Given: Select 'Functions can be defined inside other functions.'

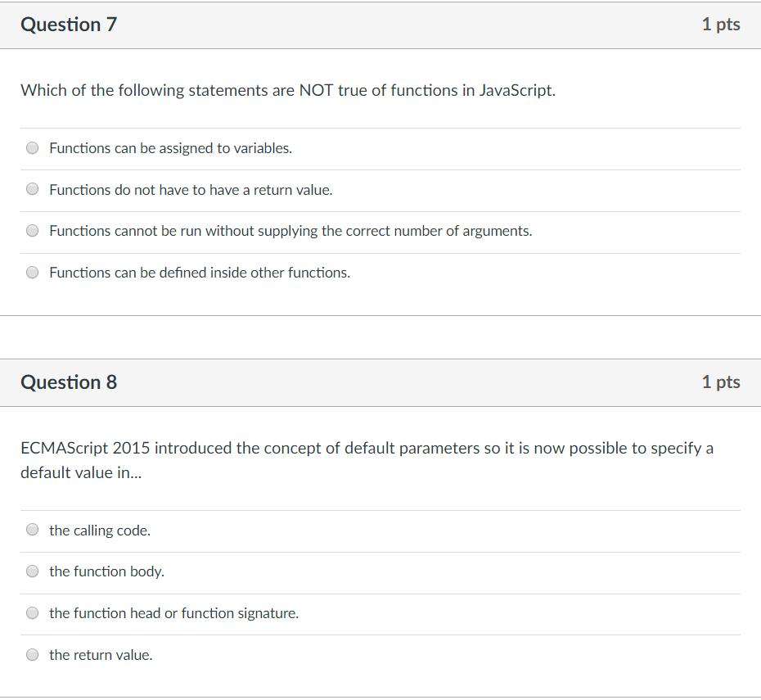Looking at the screenshot, I should [32, 272].
